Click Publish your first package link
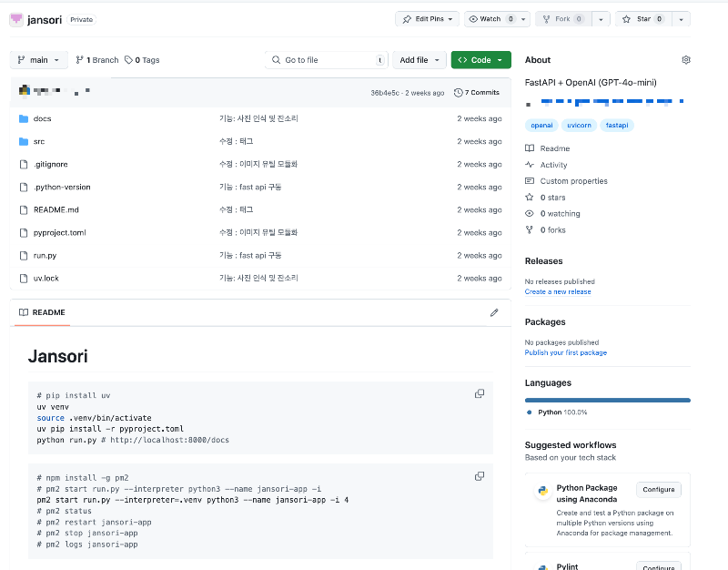Screen dimensions: 728x570 [565, 352]
